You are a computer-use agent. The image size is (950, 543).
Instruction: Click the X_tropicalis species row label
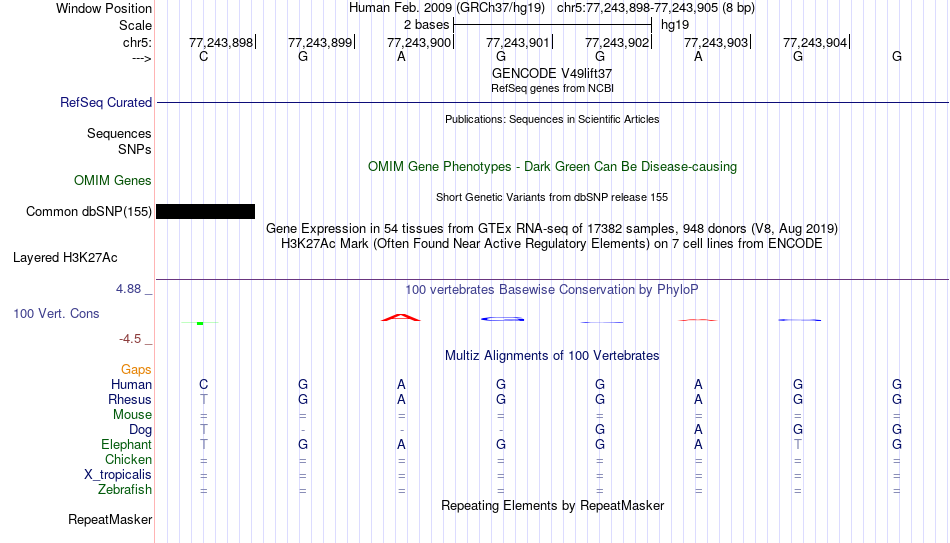[x=118, y=475]
